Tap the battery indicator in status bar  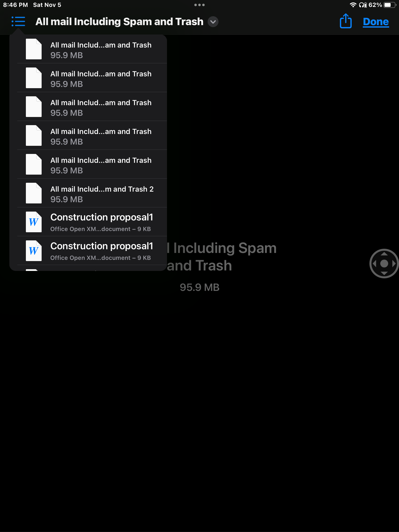click(390, 5)
